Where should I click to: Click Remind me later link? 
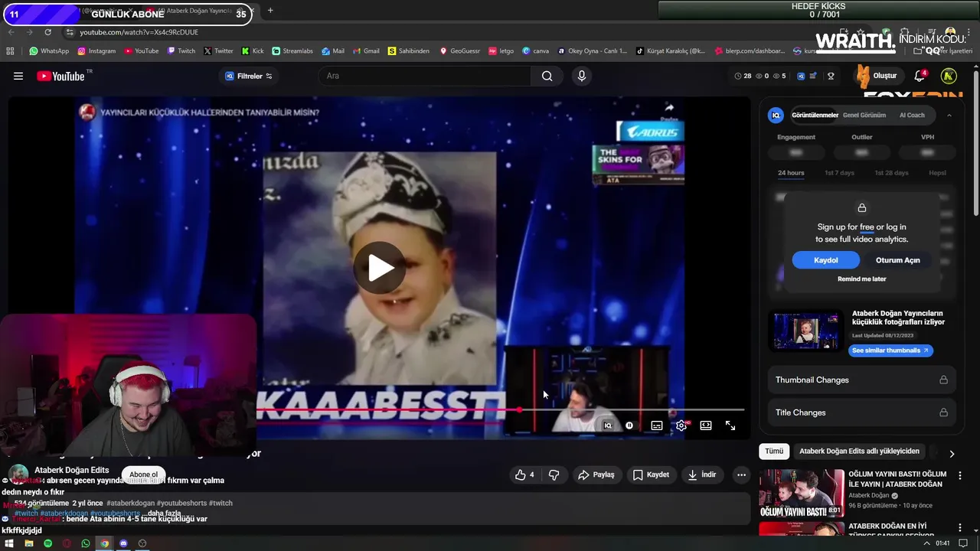pyautogui.click(x=861, y=279)
